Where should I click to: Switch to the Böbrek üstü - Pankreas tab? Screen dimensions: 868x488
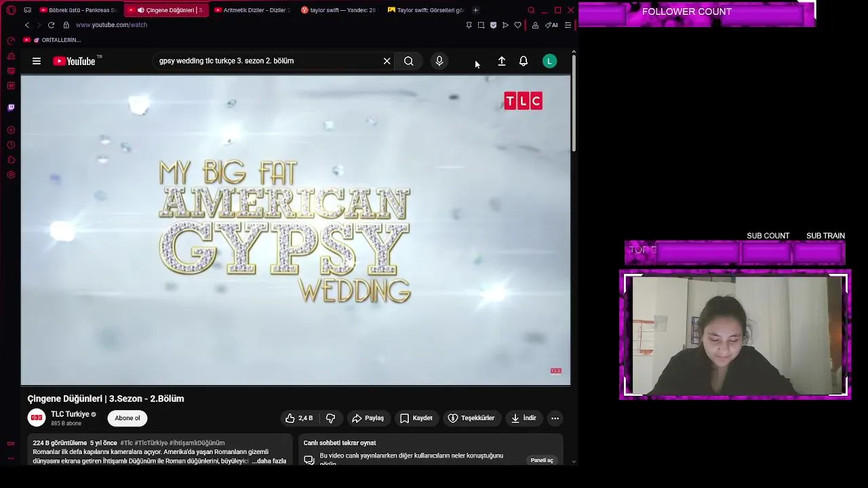click(79, 10)
